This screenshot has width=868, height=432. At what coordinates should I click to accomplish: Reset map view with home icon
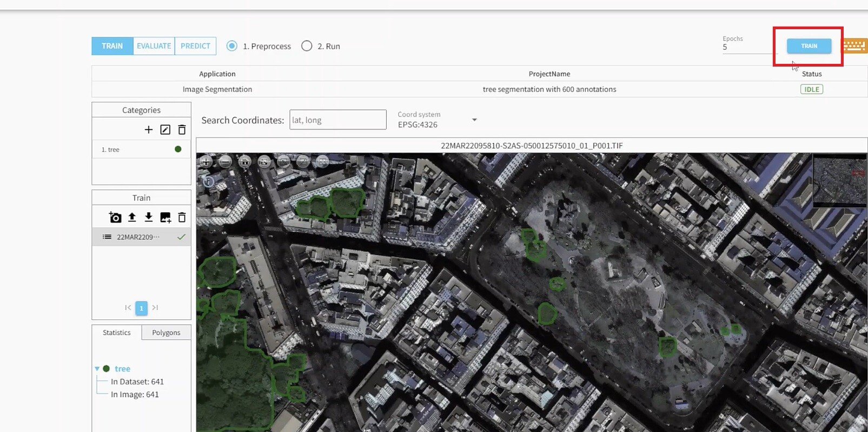245,161
